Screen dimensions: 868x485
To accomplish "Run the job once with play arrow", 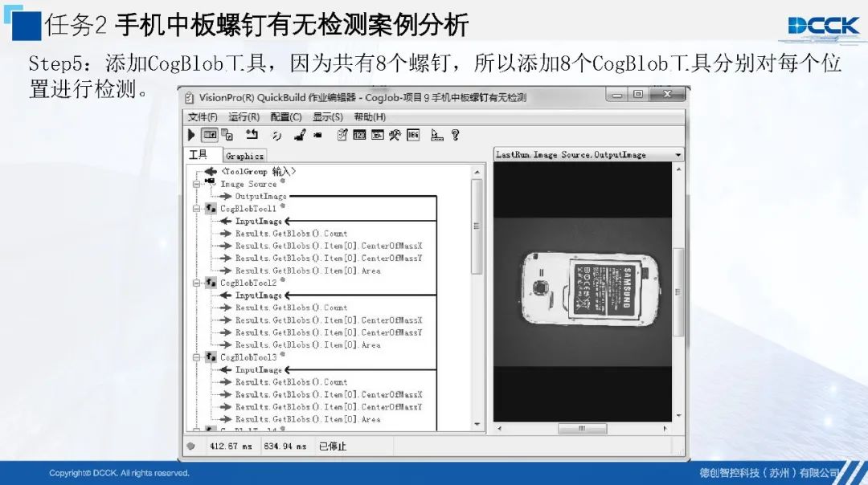I will tap(191, 135).
